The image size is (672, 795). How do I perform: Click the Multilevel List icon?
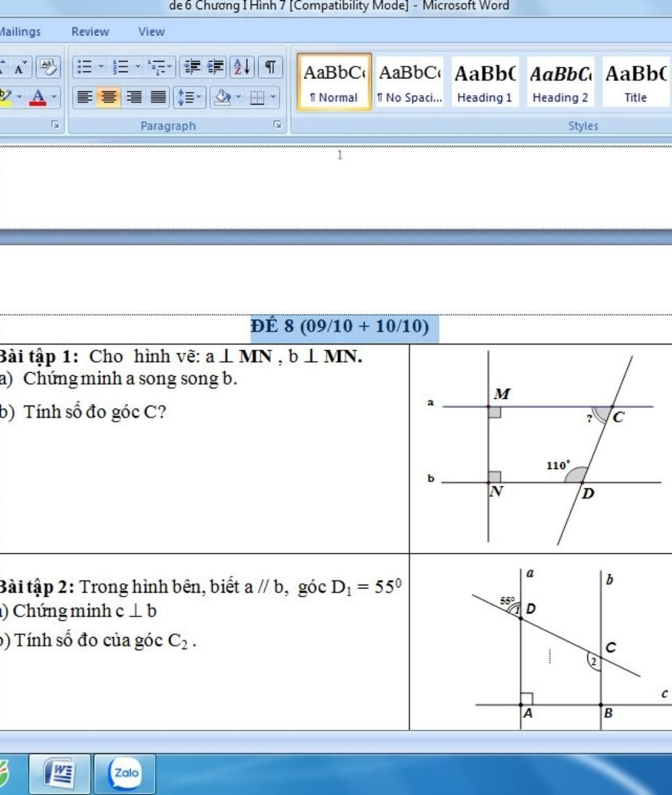pyautogui.click(x=156, y=66)
